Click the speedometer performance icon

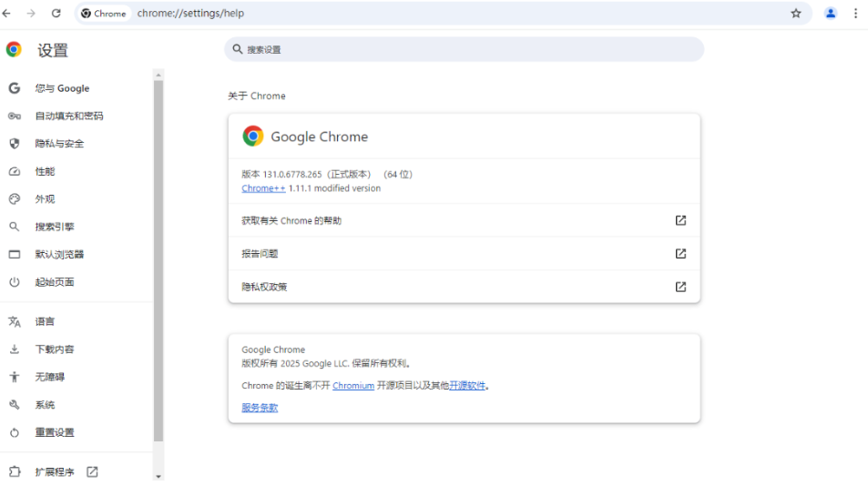point(15,171)
